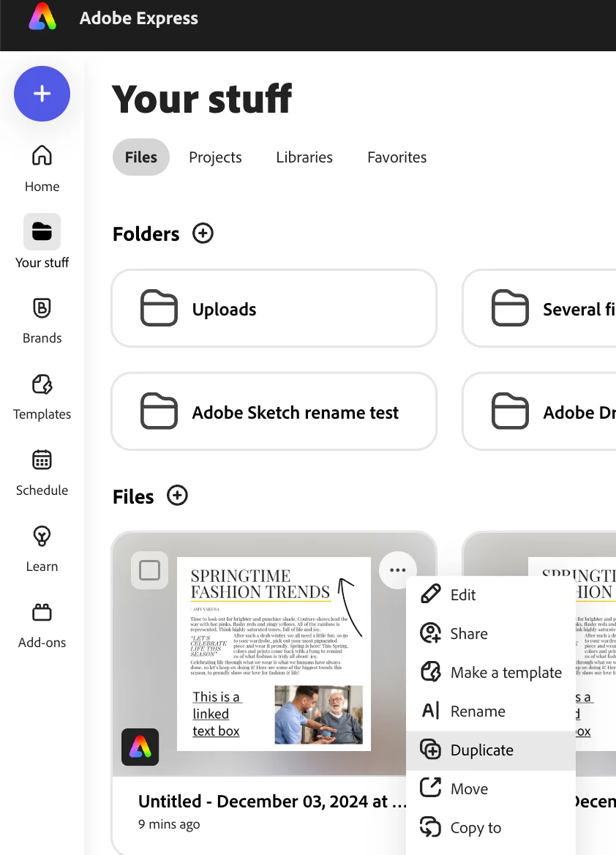Choose Make a template from the menu
616x855 pixels.
(491, 672)
